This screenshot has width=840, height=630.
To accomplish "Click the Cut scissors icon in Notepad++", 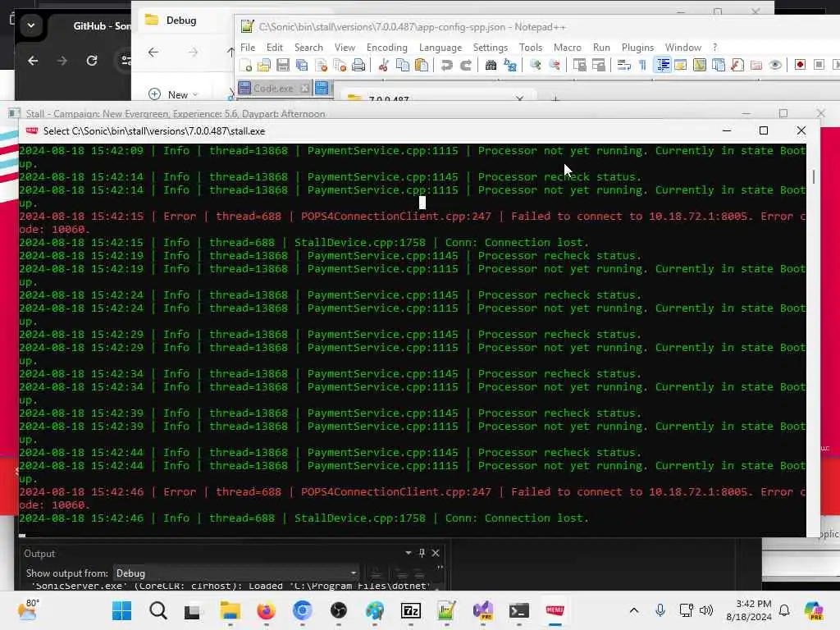I will 383,66.
